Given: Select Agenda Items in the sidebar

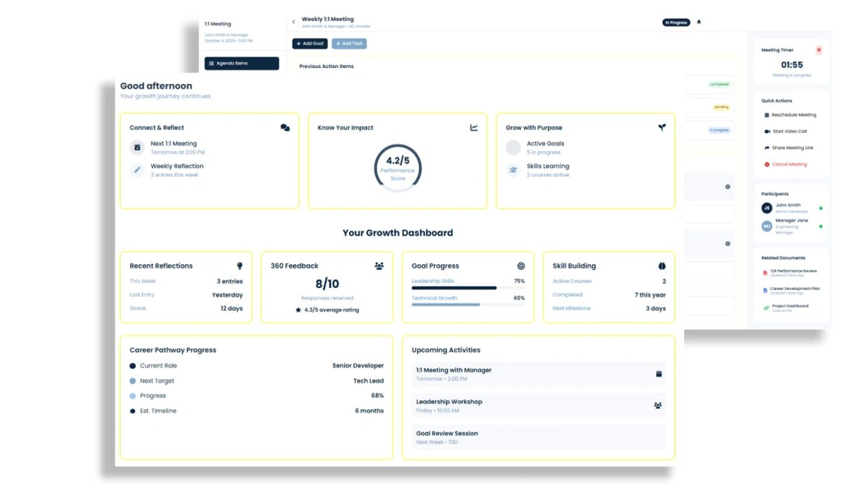Looking at the screenshot, I should tap(241, 64).
